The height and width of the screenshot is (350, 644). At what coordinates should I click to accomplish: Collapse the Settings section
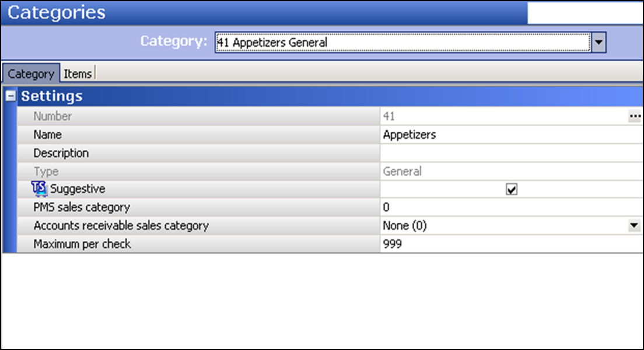click(x=10, y=96)
